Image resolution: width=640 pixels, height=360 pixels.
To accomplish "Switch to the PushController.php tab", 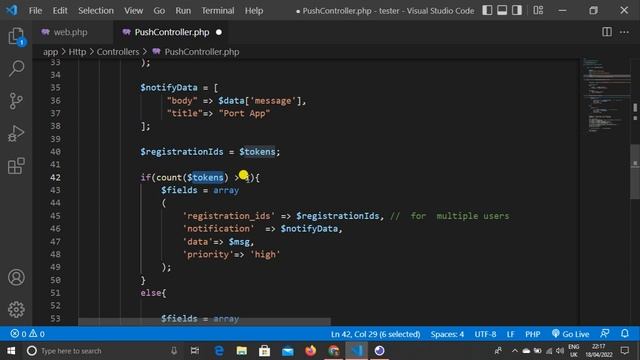I will [171, 32].
